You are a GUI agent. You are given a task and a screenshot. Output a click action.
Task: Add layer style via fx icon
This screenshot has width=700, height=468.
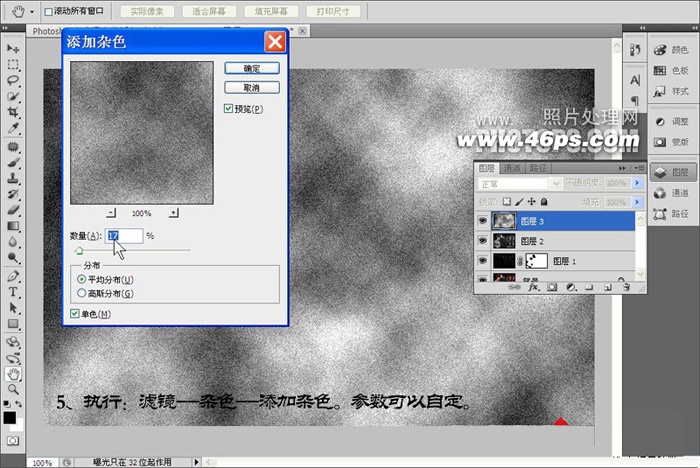pos(533,287)
